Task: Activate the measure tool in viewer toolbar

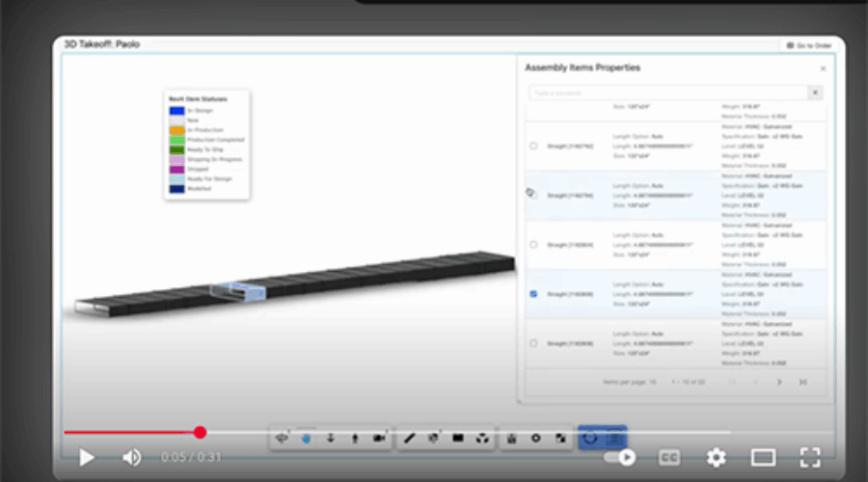Action: tap(409, 438)
